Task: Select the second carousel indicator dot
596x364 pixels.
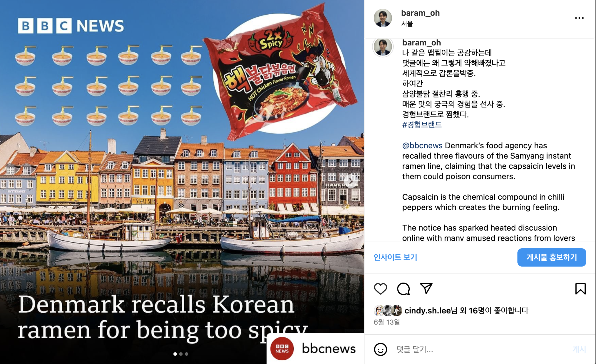Action: click(x=181, y=354)
